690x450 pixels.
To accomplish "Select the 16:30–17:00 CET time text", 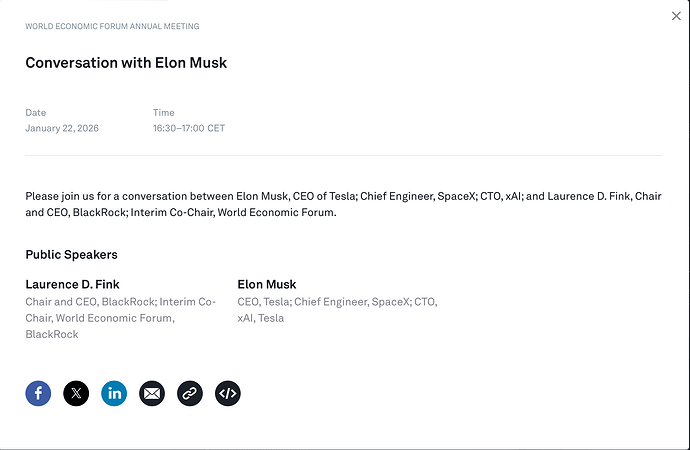I will pyautogui.click(x=189, y=128).
